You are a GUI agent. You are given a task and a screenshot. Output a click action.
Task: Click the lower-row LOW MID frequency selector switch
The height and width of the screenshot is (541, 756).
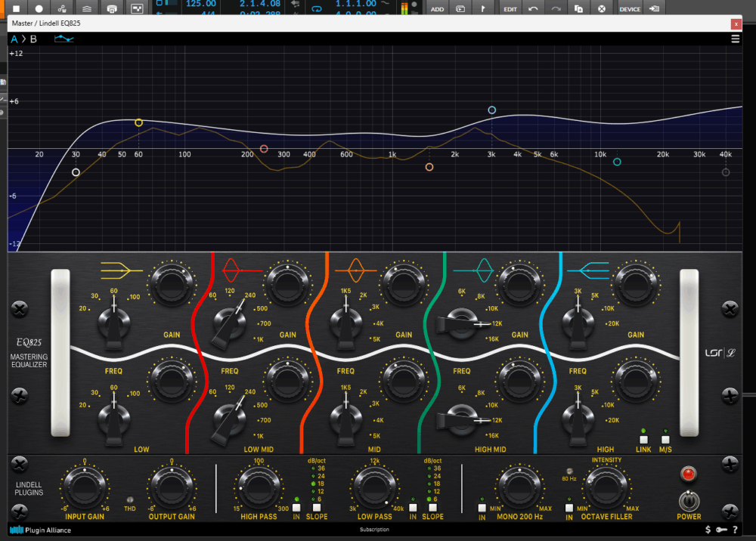(x=230, y=418)
